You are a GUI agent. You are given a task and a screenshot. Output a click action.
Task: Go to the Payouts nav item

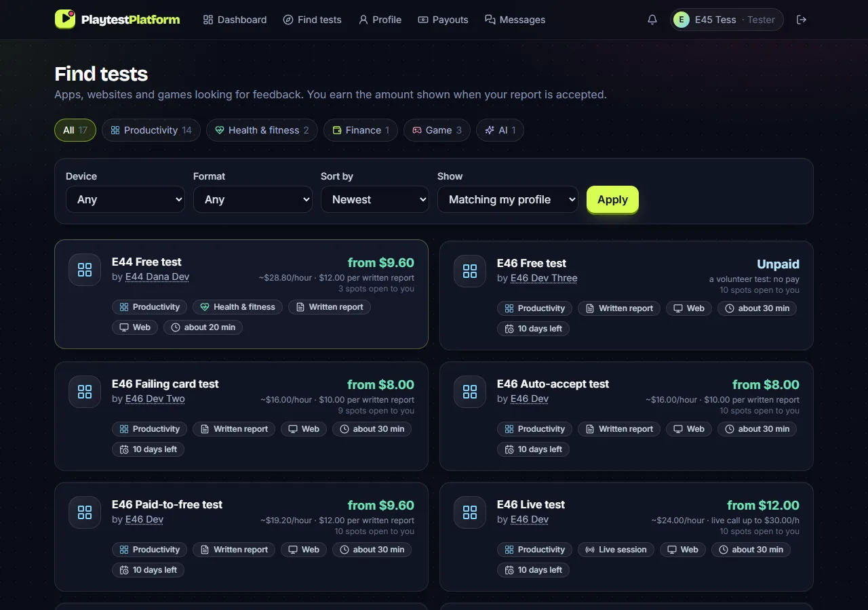[443, 20]
